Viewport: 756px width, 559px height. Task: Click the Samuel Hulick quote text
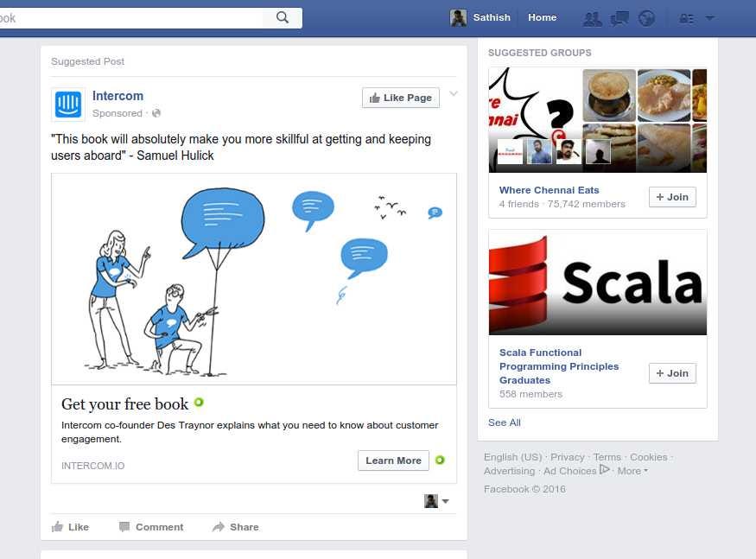click(x=241, y=148)
